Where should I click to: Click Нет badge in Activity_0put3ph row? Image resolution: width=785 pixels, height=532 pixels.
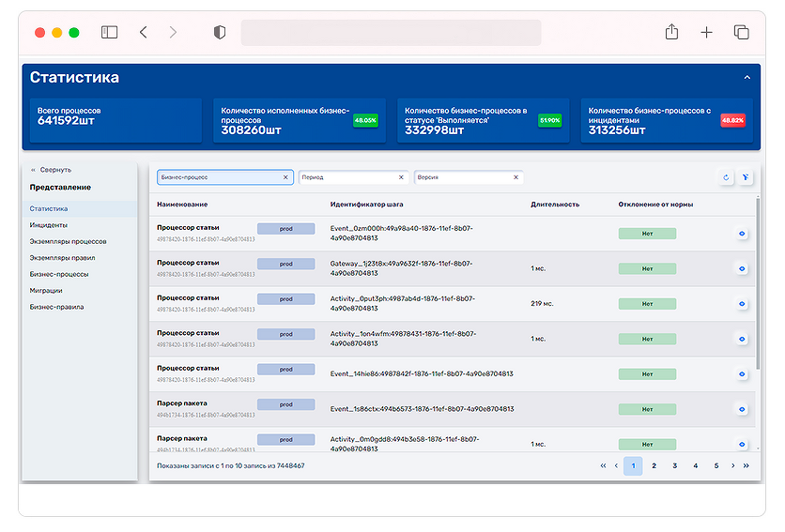(647, 304)
